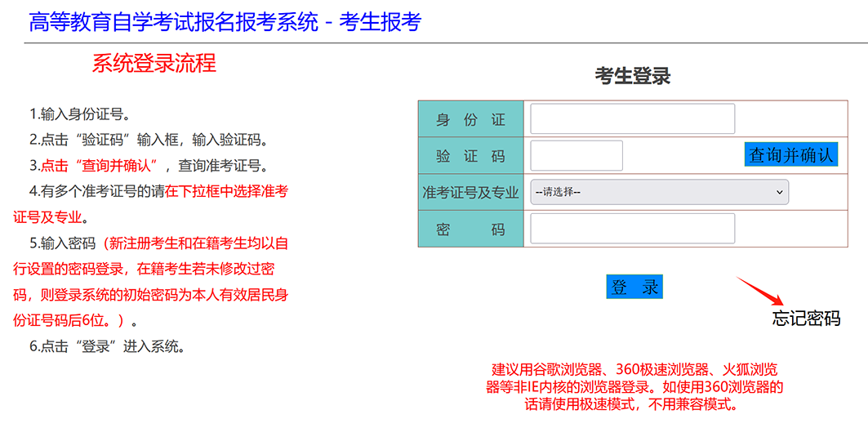Click into the 密码 password field

coord(632,229)
